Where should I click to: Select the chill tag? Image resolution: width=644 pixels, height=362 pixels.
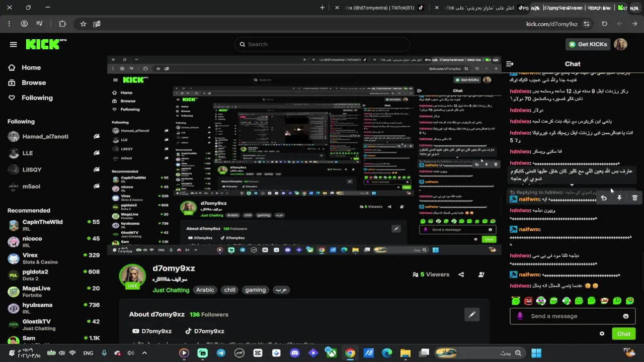230,290
